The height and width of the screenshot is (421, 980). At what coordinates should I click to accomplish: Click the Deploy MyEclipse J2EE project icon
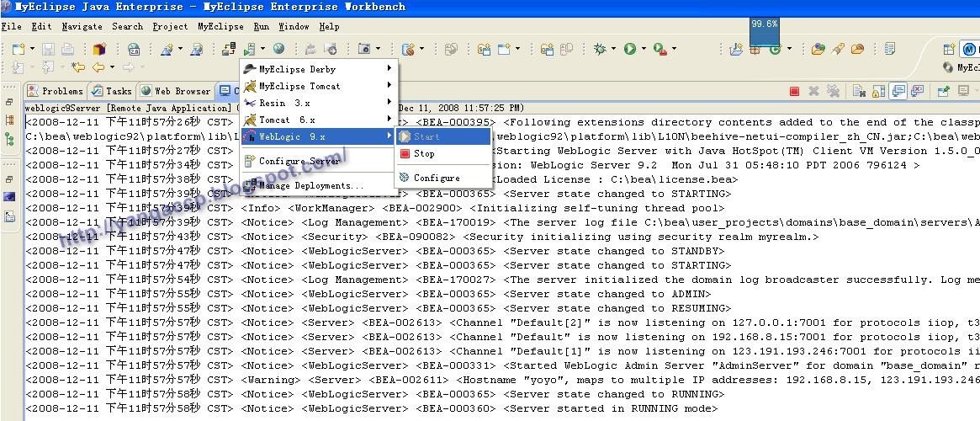point(229,49)
